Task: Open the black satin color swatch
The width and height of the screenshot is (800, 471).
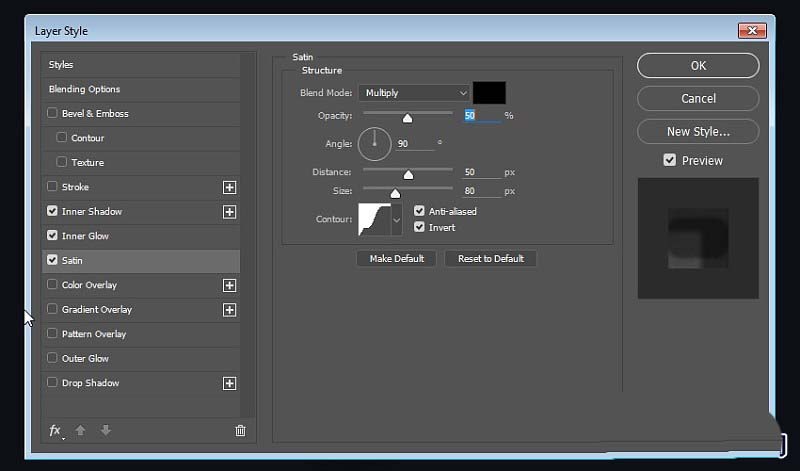Action: point(489,93)
